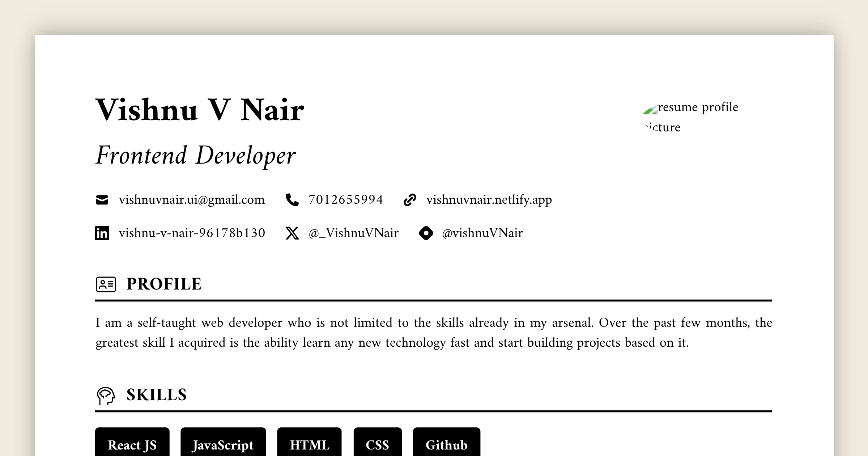
Task: Click the chain link website icon
Action: 410,199
